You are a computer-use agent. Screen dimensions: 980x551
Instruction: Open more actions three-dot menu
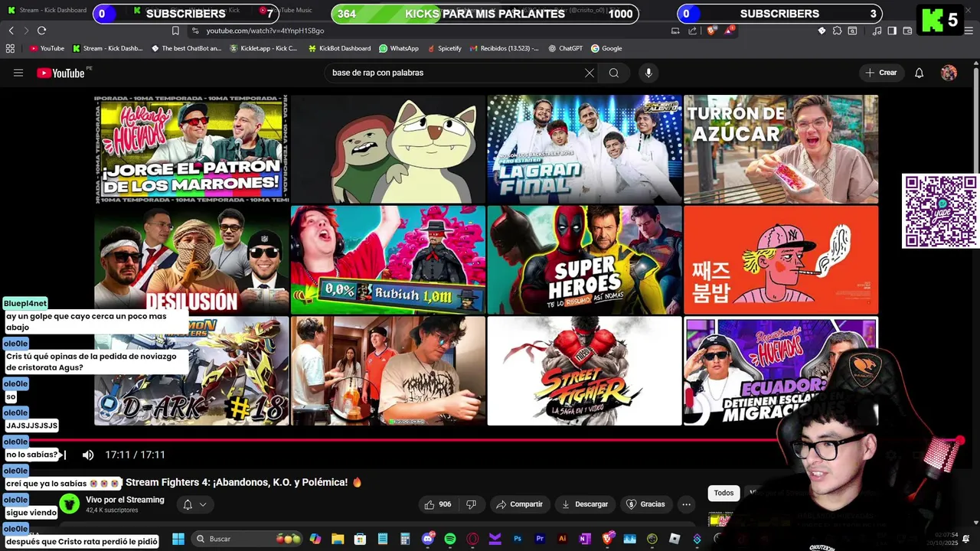tap(686, 504)
